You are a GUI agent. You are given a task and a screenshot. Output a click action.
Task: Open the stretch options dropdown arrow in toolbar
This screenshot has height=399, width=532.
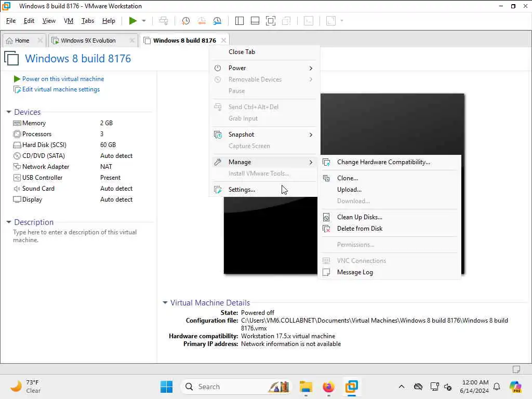(x=342, y=21)
